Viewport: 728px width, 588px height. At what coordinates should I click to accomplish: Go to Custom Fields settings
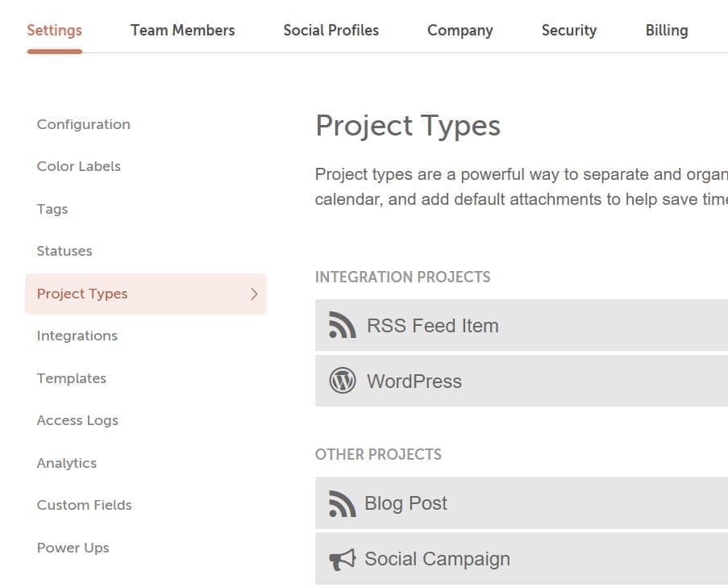tap(84, 505)
